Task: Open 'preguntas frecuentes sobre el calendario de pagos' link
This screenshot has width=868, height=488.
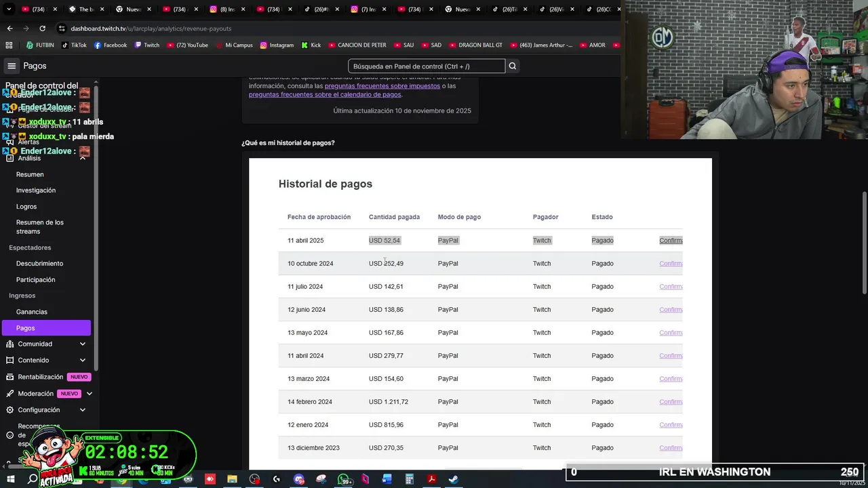Action: pyautogui.click(x=325, y=95)
